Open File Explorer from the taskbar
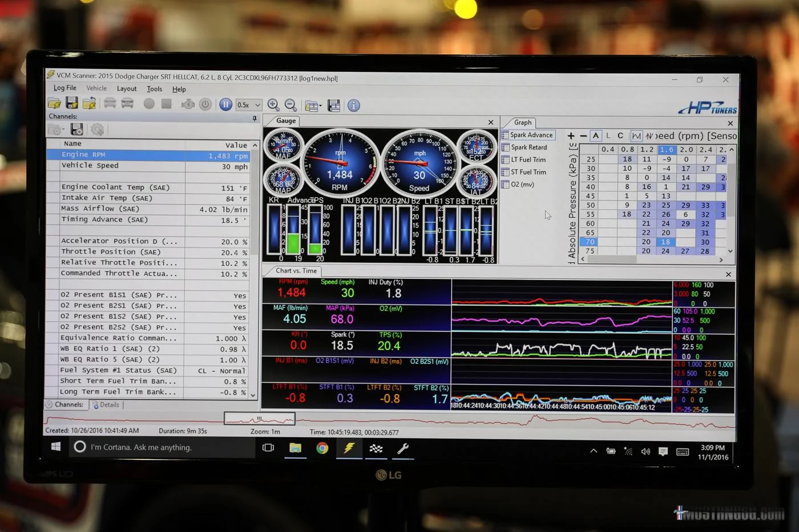 pos(295,448)
